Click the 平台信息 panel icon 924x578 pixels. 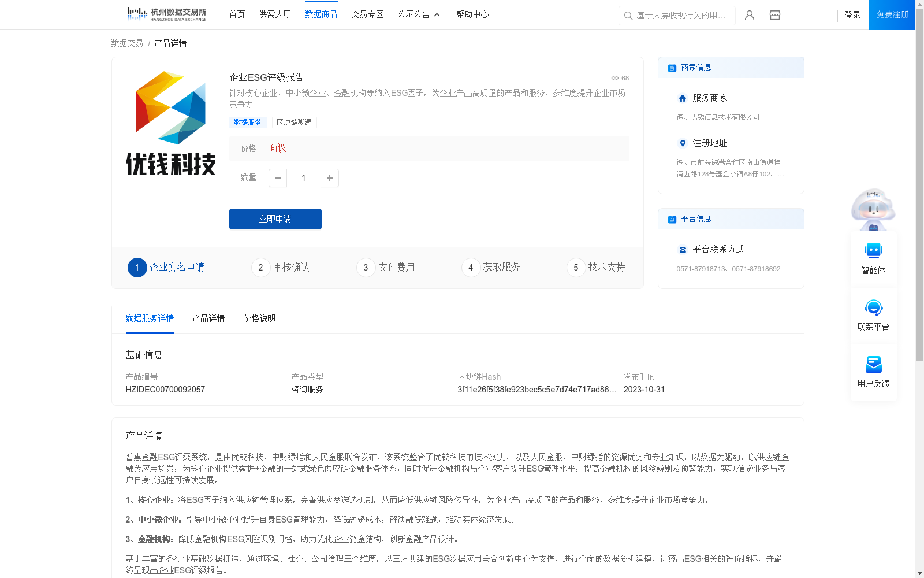pyautogui.click(x=672, y=220)
